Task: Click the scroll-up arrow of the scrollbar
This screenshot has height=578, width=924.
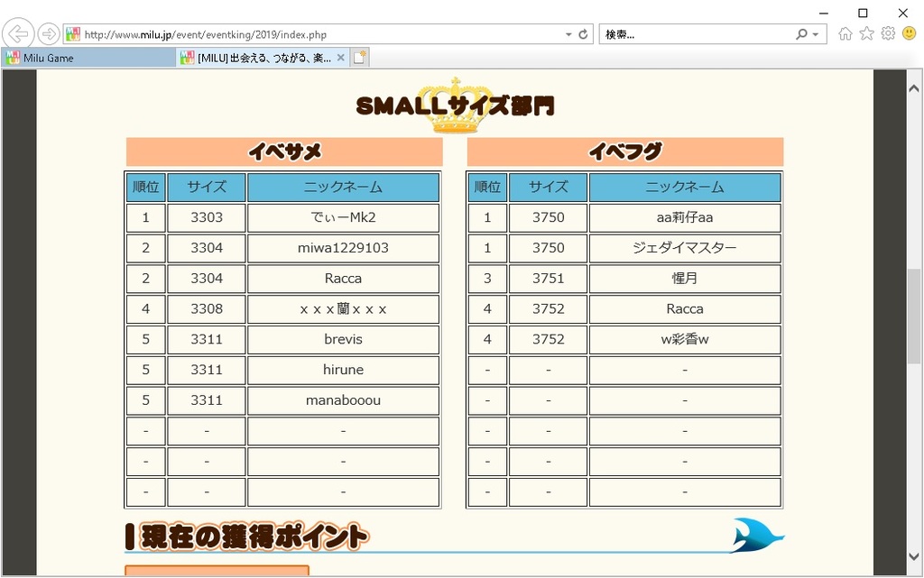Action: [x=914, y=78]
